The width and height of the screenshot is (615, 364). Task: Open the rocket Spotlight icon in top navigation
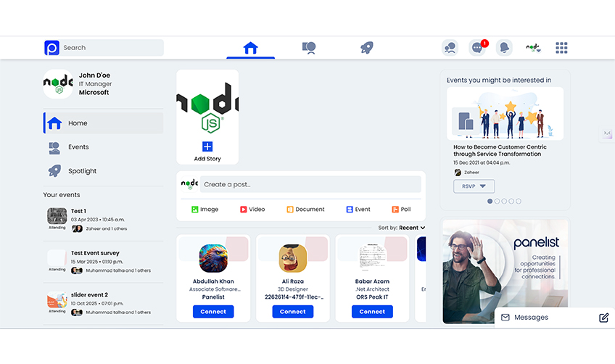(367, 48)
